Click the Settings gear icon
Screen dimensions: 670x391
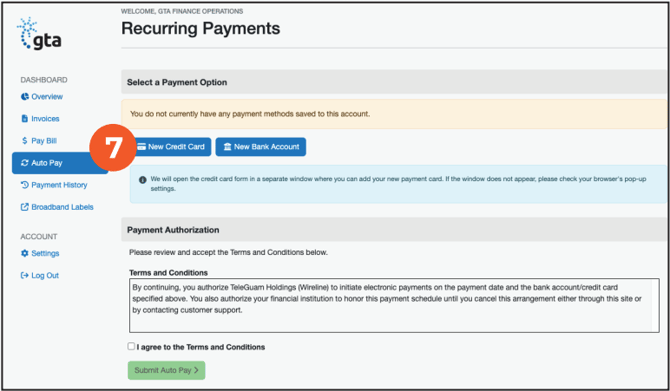(x=25, y=253)
